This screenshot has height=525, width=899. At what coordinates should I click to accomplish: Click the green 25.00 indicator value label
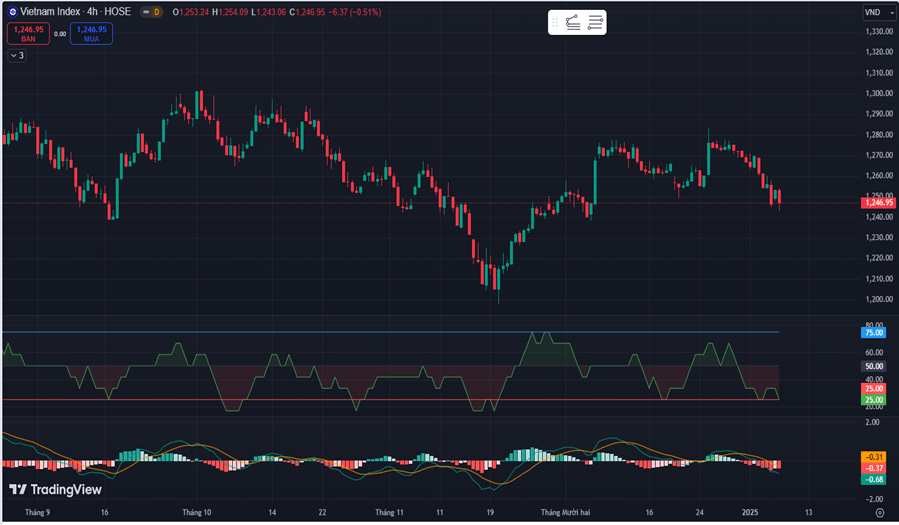click(x=874, y=400)
